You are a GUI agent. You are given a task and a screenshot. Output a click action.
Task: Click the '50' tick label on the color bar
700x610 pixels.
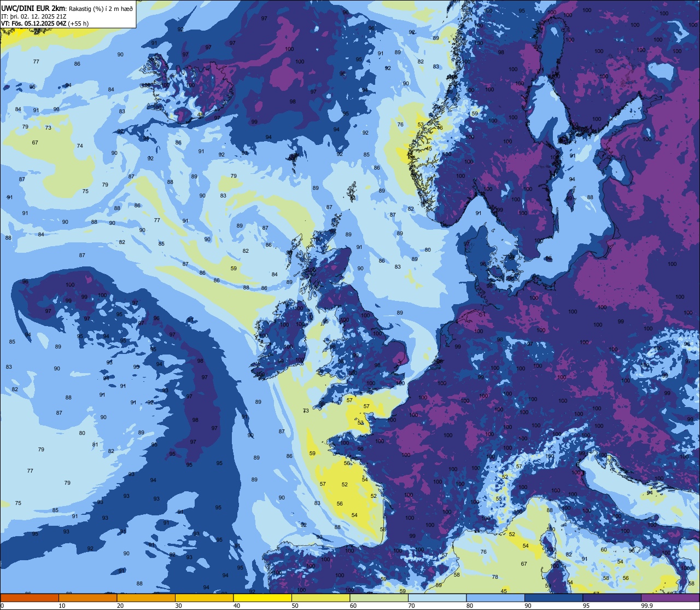coord(295,606)
